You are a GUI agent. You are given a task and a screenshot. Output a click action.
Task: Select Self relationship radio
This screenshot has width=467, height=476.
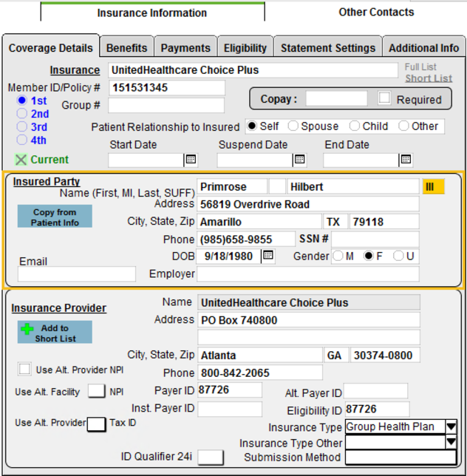pos(252,126)
